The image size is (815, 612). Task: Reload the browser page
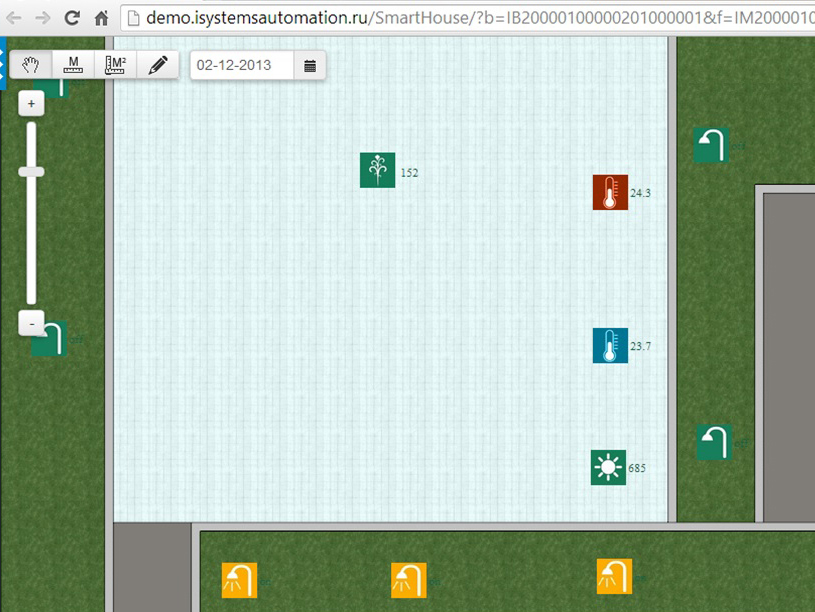pyautogui.click(x=72, y=18)
